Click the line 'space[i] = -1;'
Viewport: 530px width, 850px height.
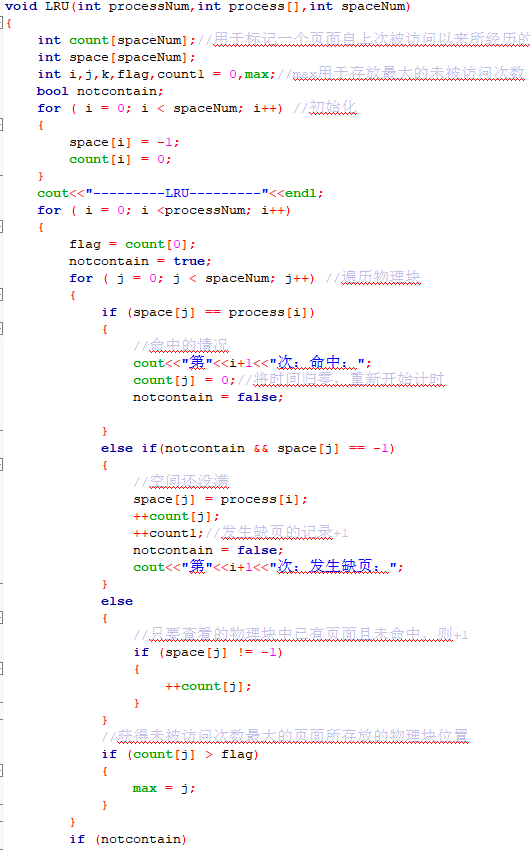pos(124,143)
